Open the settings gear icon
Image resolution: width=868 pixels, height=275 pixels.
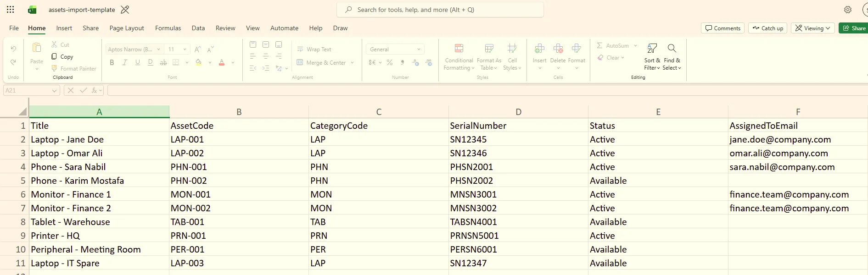click(848, 10)
